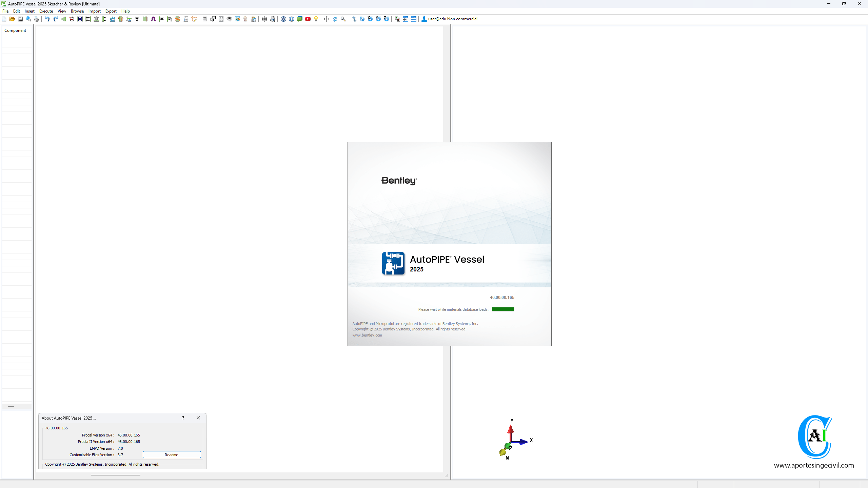Image resolution: width=868 pixels, height=488 pixels.
Task: Click the green materials loading progress bar
Action: point(503,309)
